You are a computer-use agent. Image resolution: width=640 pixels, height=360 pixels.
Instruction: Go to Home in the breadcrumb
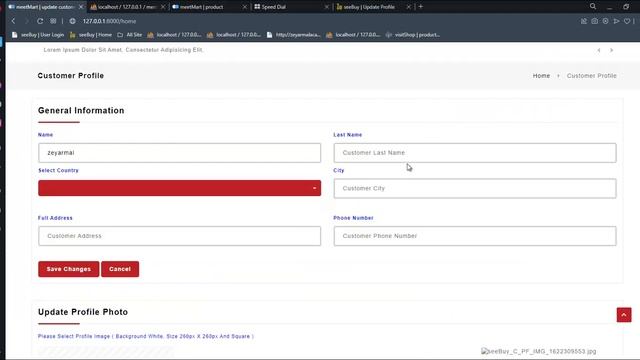tap(541, 76)
